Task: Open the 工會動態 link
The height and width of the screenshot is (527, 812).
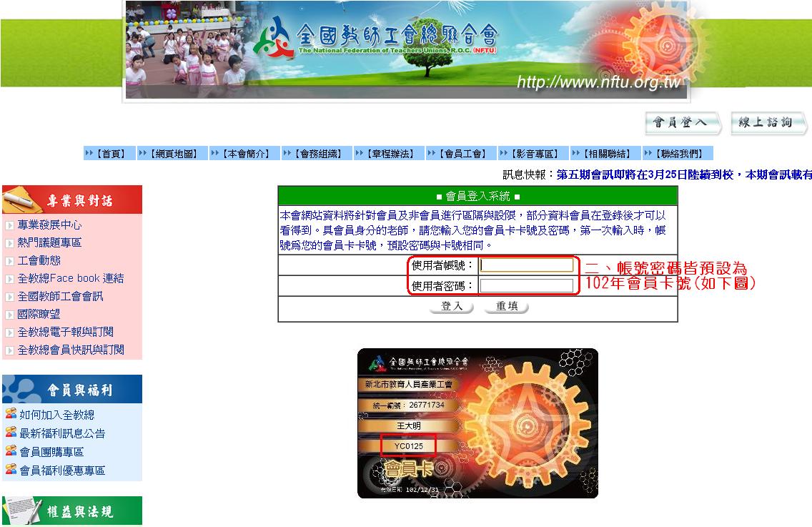Action: tap(39, 260)
